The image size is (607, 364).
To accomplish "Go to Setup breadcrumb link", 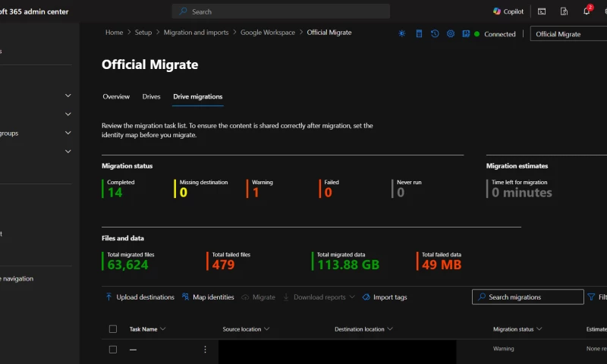I will click(x=143, y=33).
